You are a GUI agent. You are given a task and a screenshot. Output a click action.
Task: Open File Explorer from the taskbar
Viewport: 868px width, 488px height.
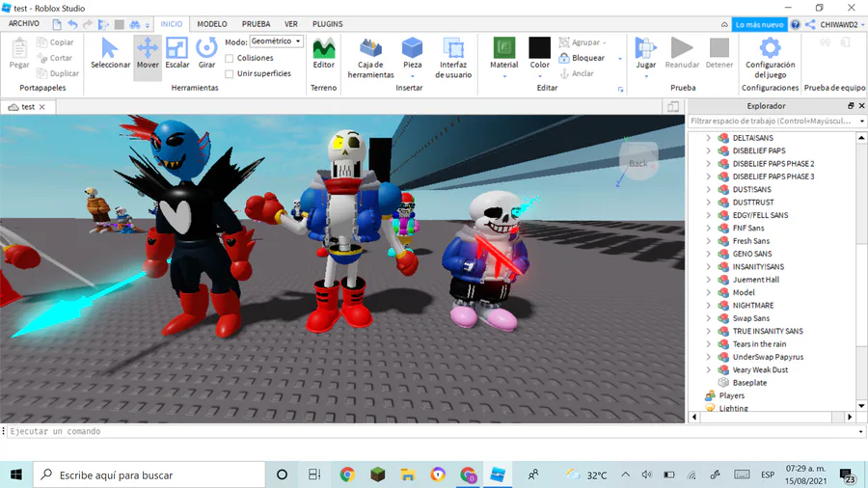408,474
